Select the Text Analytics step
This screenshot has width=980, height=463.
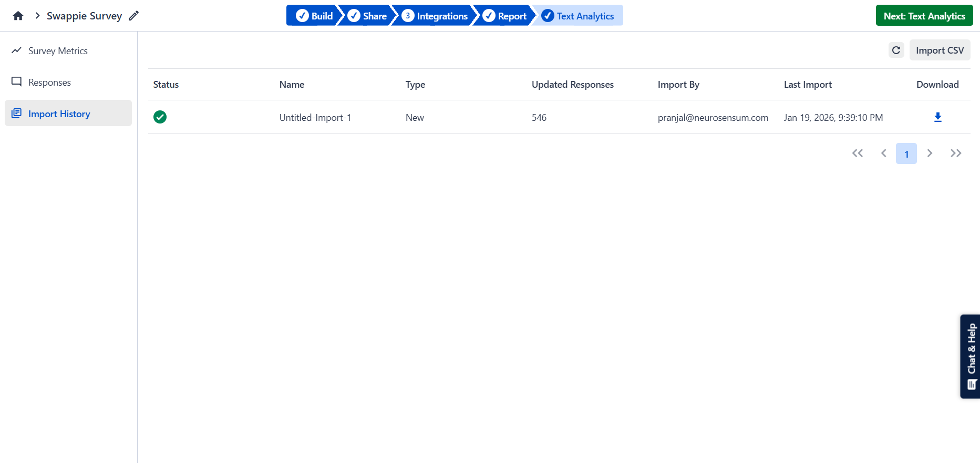pos(578,16)
